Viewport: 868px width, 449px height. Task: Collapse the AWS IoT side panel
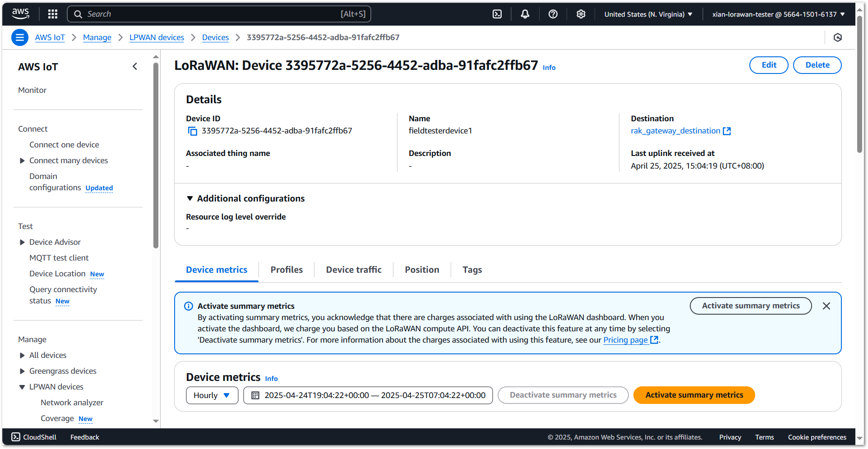pos(135,67)
